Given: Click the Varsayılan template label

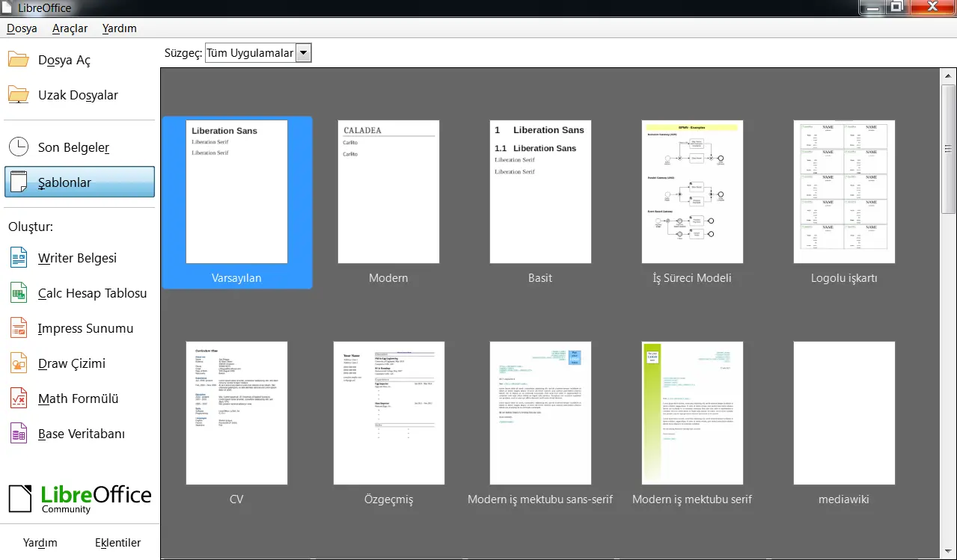Looking at the screenshot, I should pyautogui.click(x=236, y=277).
